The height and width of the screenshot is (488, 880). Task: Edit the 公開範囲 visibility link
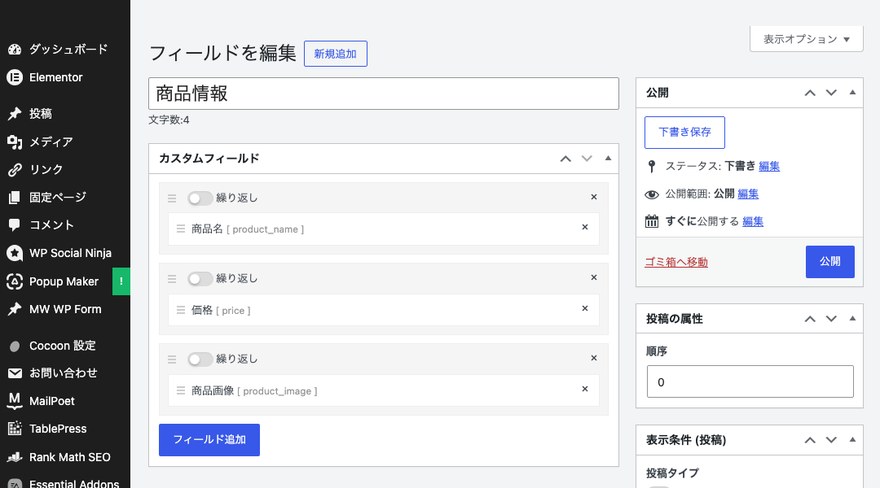point(748,194)
